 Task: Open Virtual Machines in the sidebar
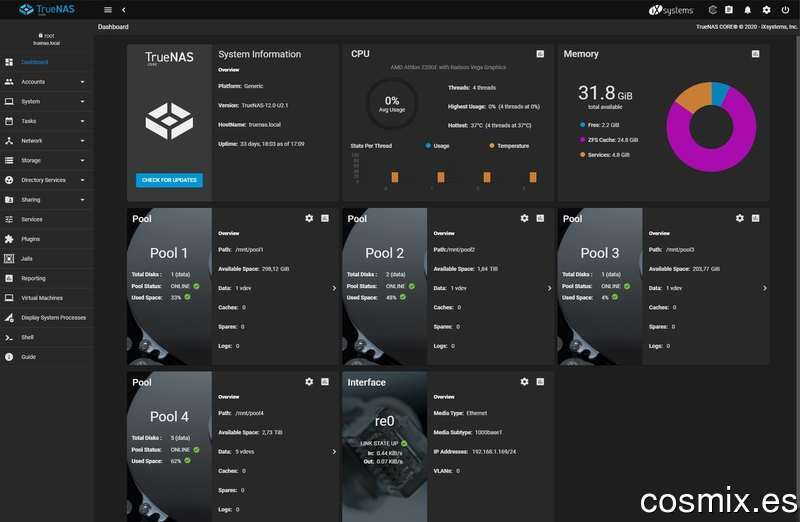point(47,298)
